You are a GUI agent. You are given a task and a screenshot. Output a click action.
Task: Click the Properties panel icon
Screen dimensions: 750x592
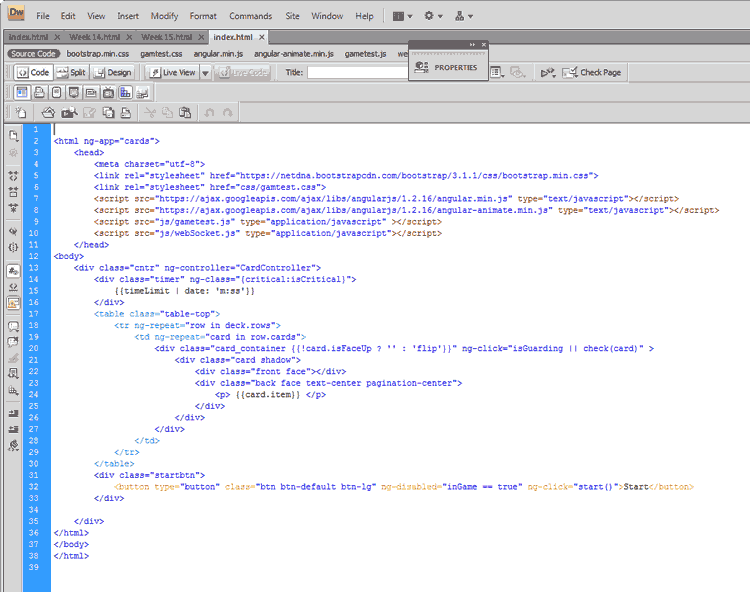[x=421, y=67]
